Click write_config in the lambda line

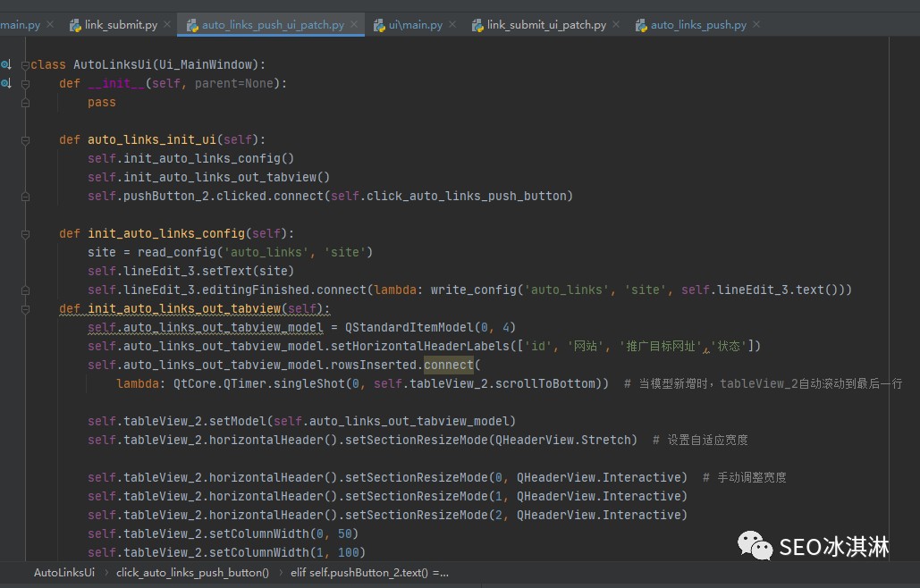pos(474,290)
